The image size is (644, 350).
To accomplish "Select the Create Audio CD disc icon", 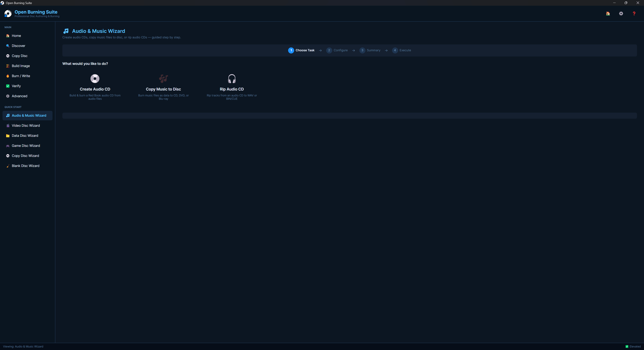I will coord(95,79).
